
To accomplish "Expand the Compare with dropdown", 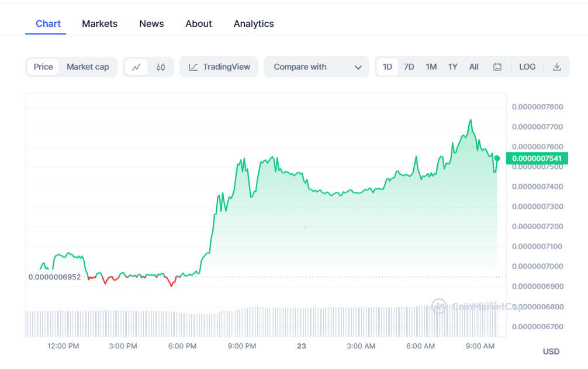I will pyautogui.click(x=316, y=67).
